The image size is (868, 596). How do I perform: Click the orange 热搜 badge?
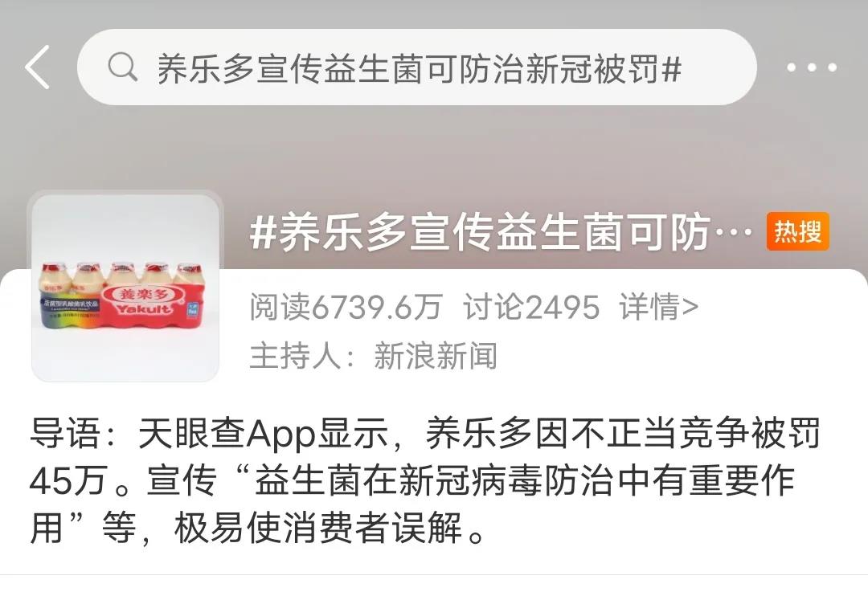point(798,231)
